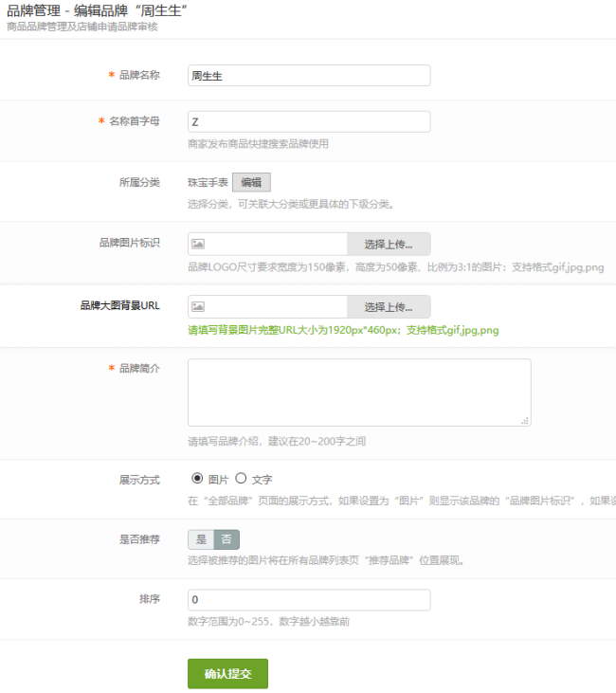Click hint 选择分类，可关联大分类

tap(291, 205)
